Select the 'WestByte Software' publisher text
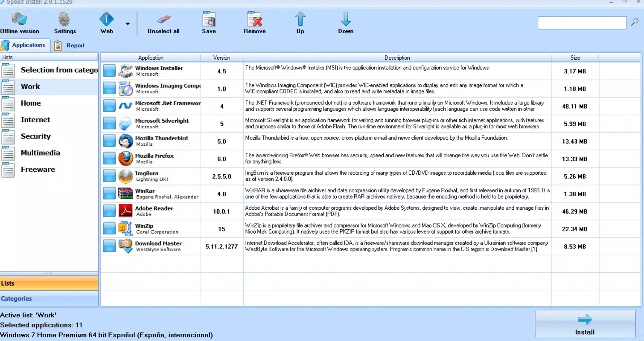Viewport: 644px width, 341px height. (x=158, y=249)
